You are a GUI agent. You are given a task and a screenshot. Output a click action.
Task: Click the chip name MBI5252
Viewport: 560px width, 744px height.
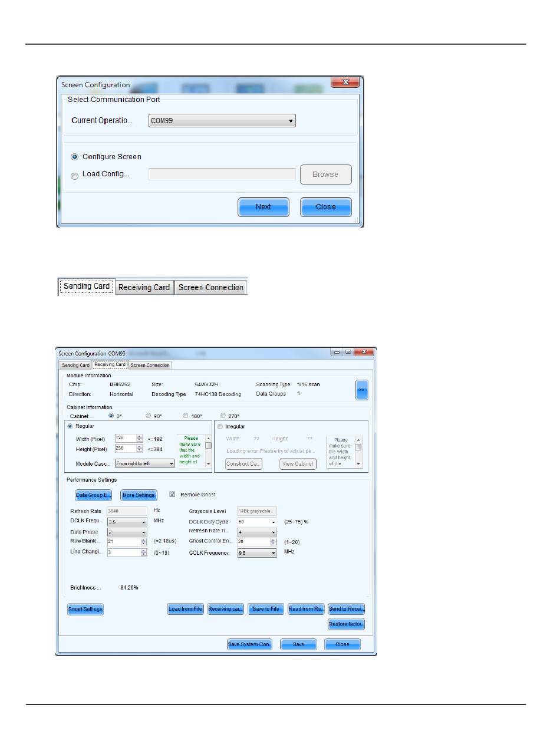[x=119, y=384]
